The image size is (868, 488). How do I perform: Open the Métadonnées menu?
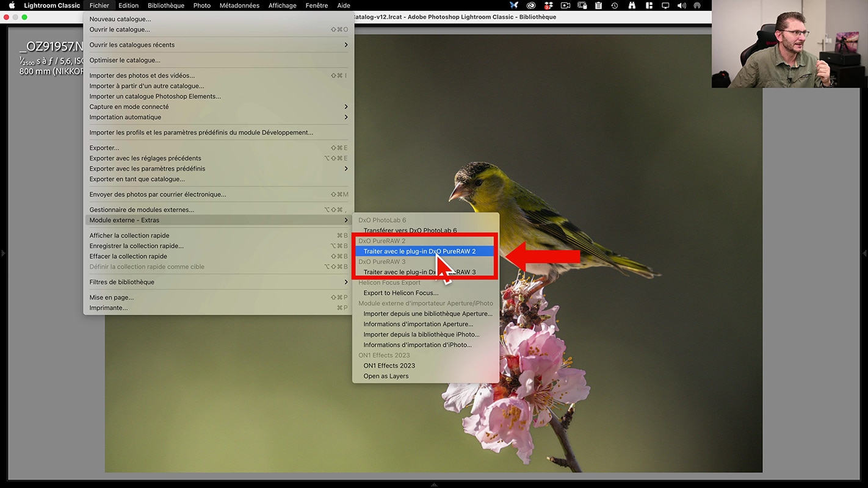click(239, 5)
